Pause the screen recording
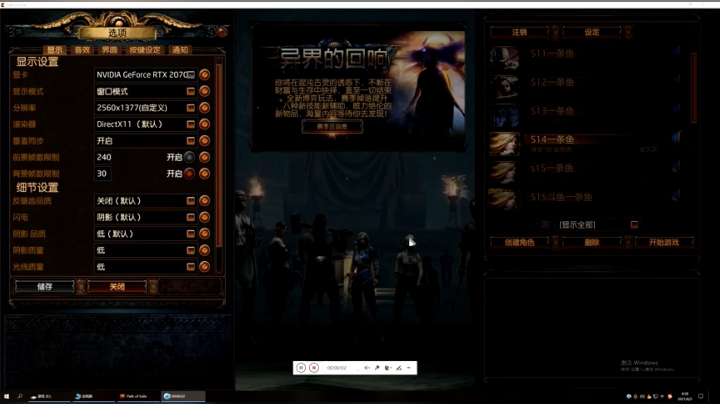720x404 pixels. 301,368
